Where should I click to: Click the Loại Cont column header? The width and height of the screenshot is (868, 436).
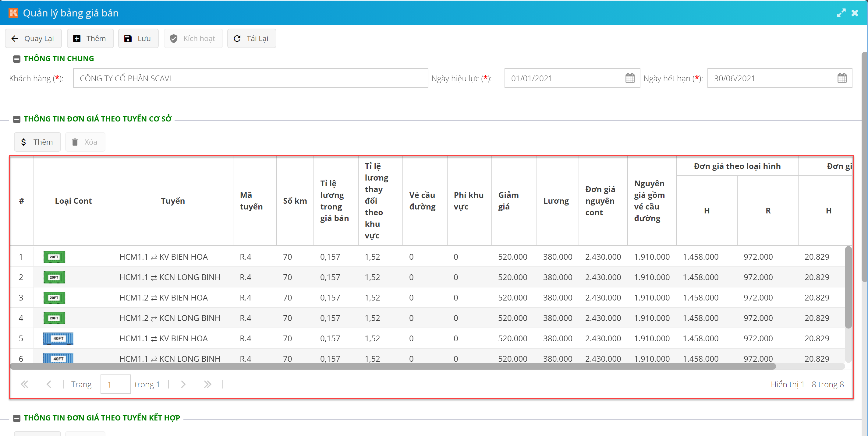coord(73,201)
